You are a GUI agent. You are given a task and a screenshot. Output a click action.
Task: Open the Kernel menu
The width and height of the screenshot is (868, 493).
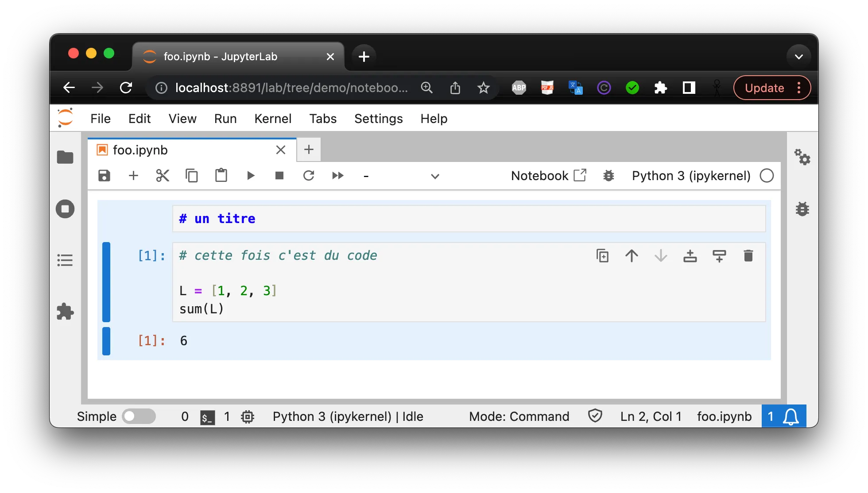click(273, 119)
